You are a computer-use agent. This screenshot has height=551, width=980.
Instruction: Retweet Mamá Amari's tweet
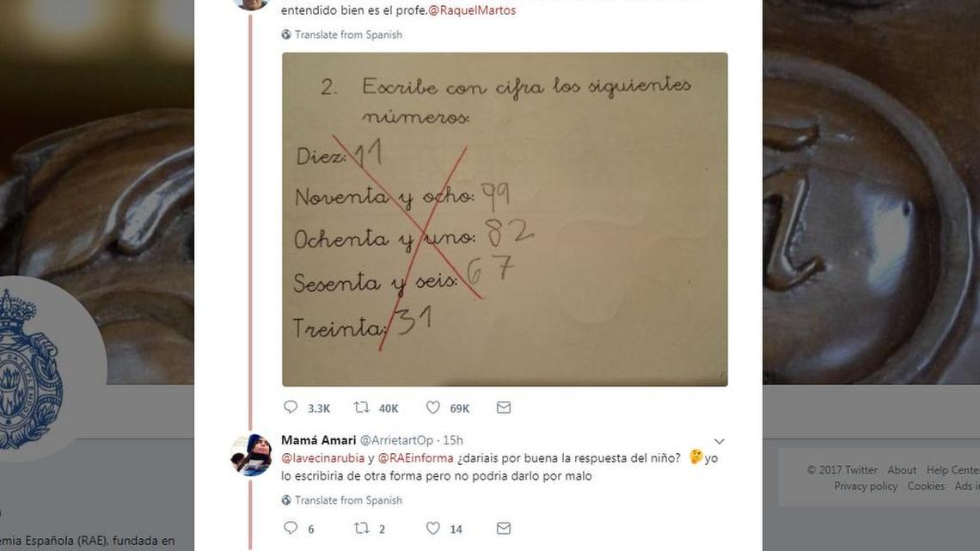point(362,529)
